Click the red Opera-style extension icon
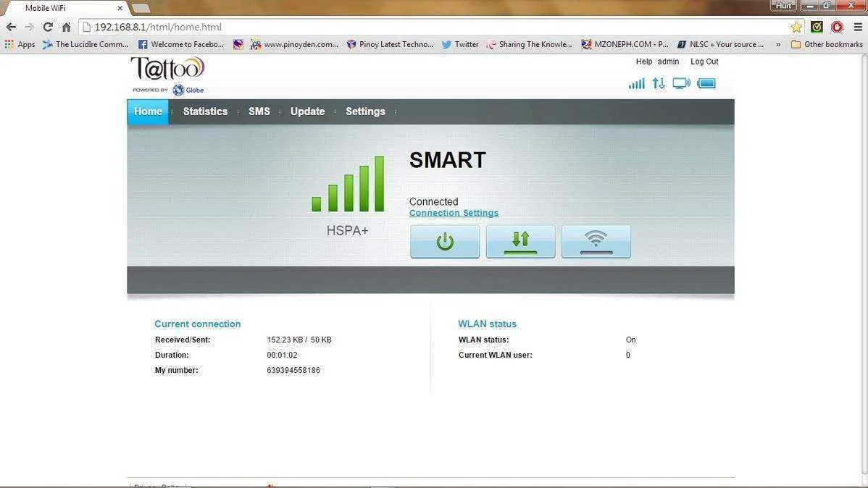This screenshot has height=488, width=868. (837, 27)
